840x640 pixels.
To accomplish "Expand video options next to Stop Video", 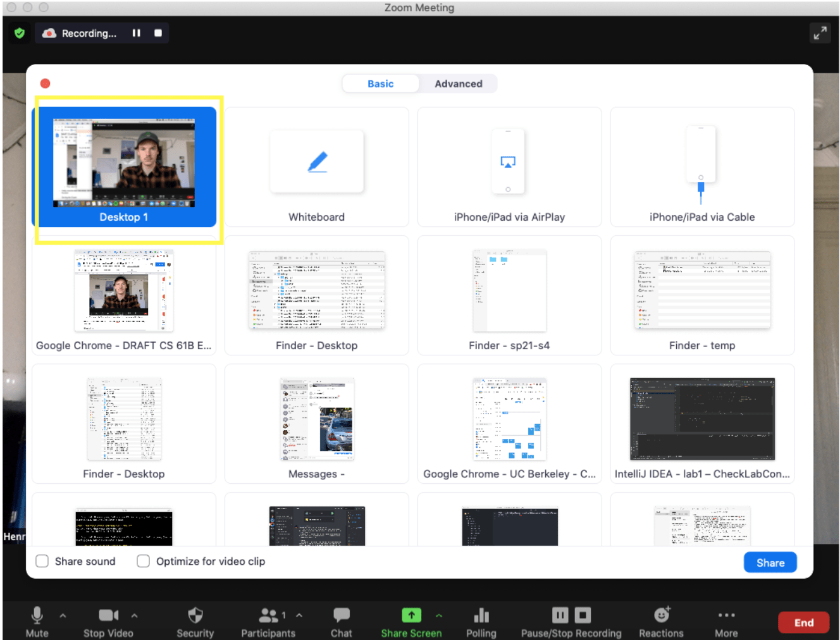I will [134, 615].
